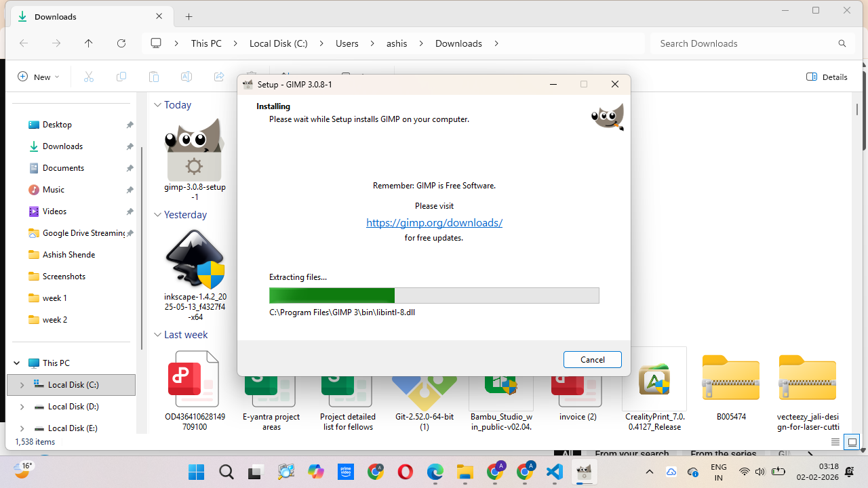Click the Rename icon in Explorer toolbar

coord(186,77)
